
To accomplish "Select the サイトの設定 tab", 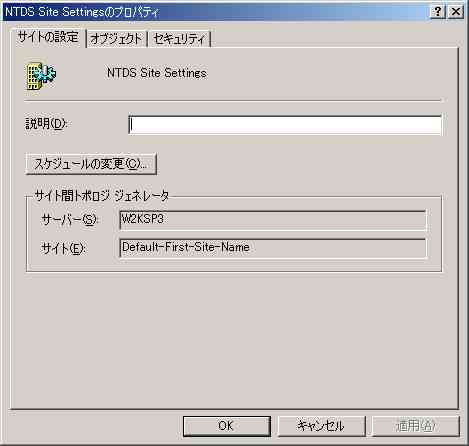I will pyautogui.click(x=49, y=37).
